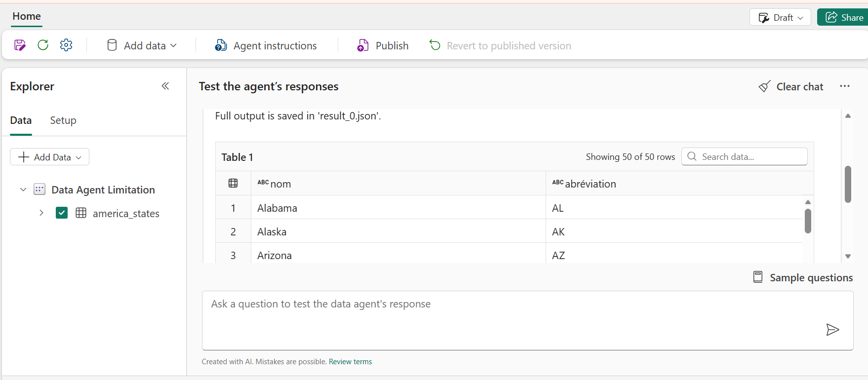The image size is (868, 380).
Task: Collapse the Data Agent Limitation node
Action: pyautogui.click(x=23, y=190)
